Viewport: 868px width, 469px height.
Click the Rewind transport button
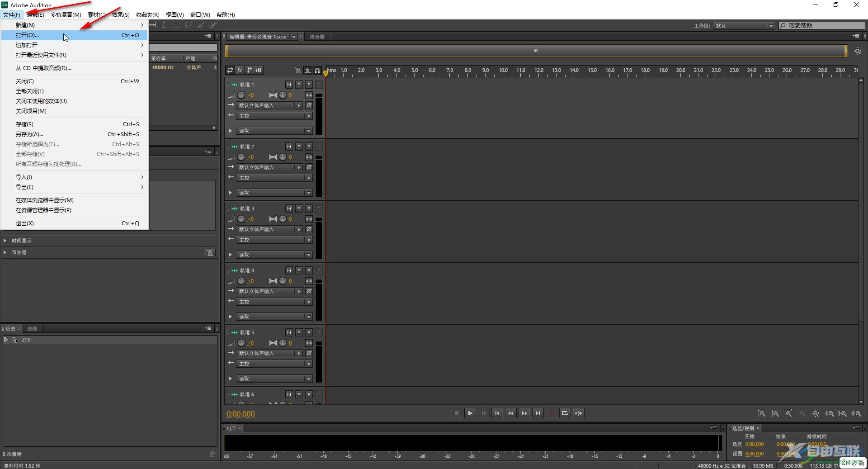511,413
